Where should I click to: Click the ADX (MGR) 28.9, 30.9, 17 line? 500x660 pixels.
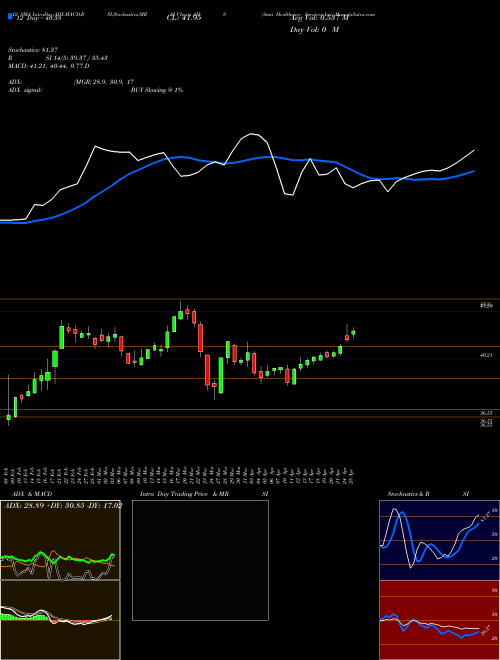(x=71, y=82)
